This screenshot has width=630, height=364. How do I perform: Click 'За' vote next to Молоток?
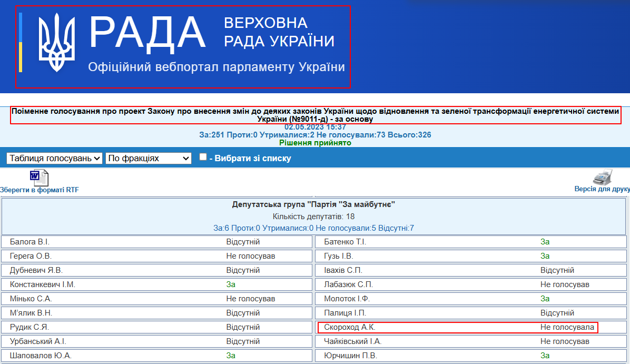pos(545,299)
